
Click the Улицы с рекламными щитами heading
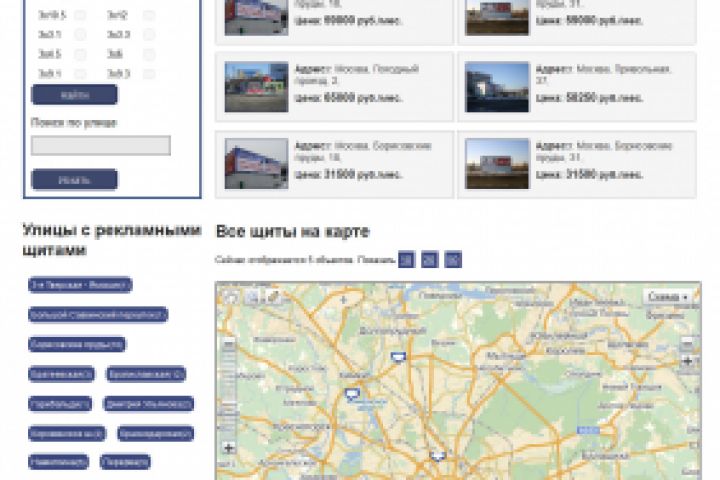[112, 240]
